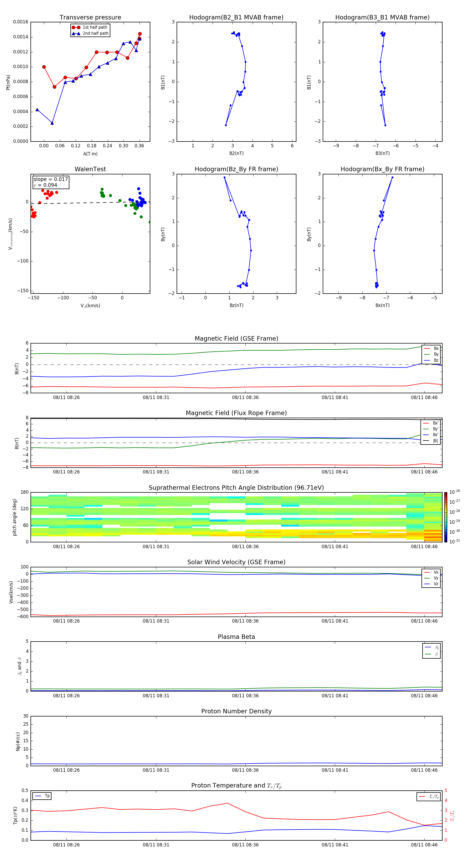Click the "Transverse pressure" plot title
The height and width of the screenshot is (868, 473).
tap(90, 18)
